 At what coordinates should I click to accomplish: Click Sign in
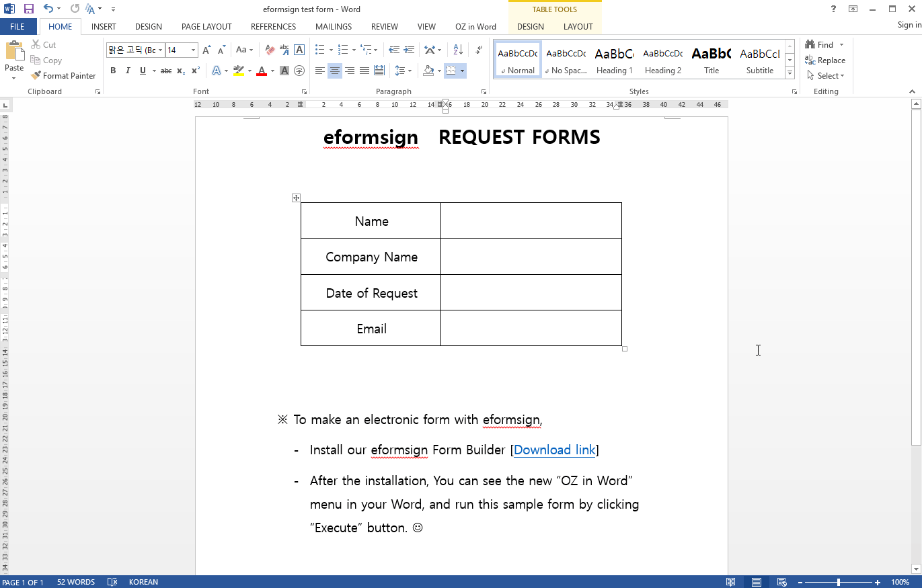point(909,25)
